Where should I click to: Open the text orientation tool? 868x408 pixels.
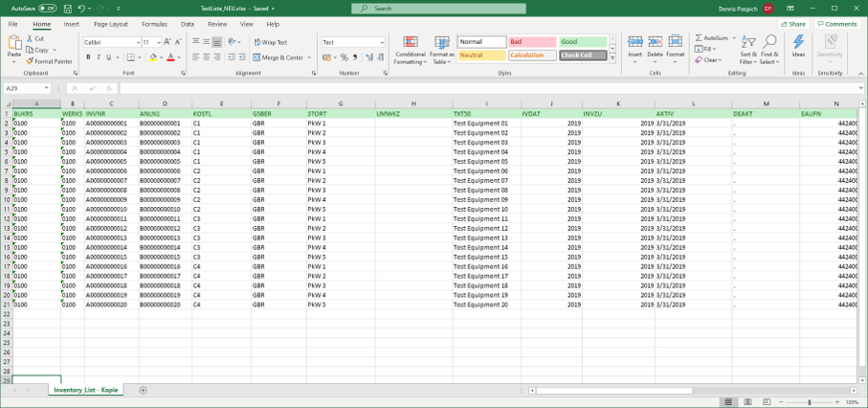(232, 42)
